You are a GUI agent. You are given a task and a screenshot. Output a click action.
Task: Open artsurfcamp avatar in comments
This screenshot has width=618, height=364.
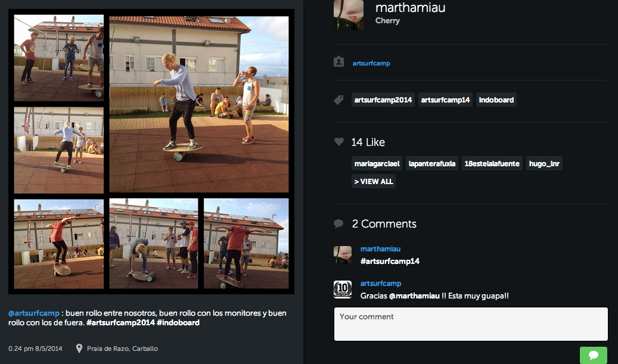point(343,290)
